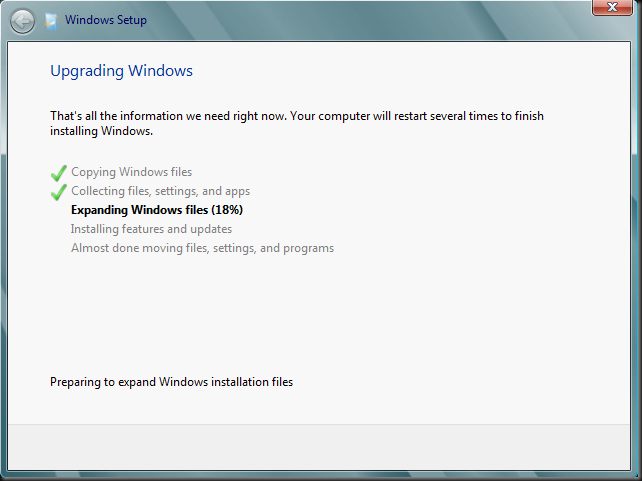
Task: Select the Copying Windows files step
Action: click(131, 172)
